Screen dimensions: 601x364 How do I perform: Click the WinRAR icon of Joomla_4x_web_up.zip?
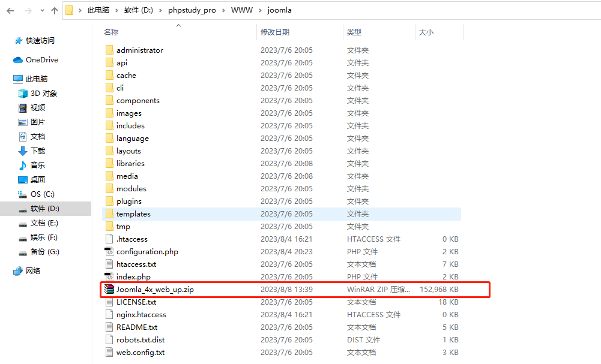109,290
